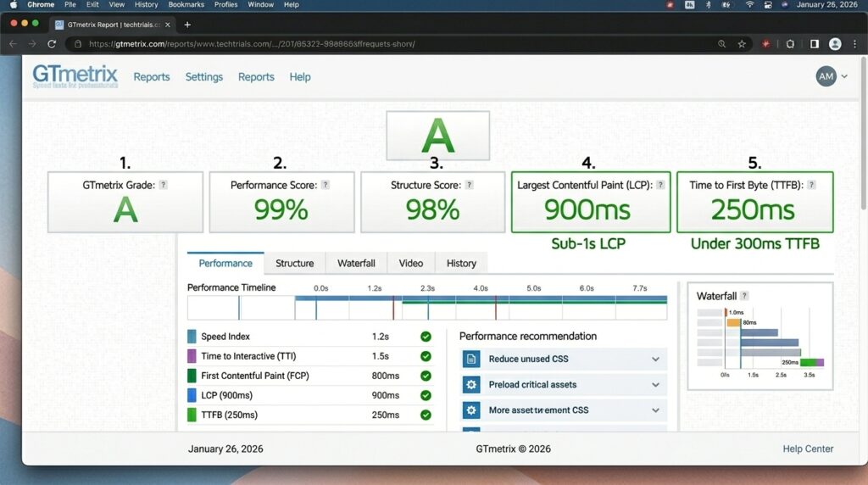Switch to the Structure tab
Image resolution: width=868 pixels, height=485 pixels.
click(294, 263)
